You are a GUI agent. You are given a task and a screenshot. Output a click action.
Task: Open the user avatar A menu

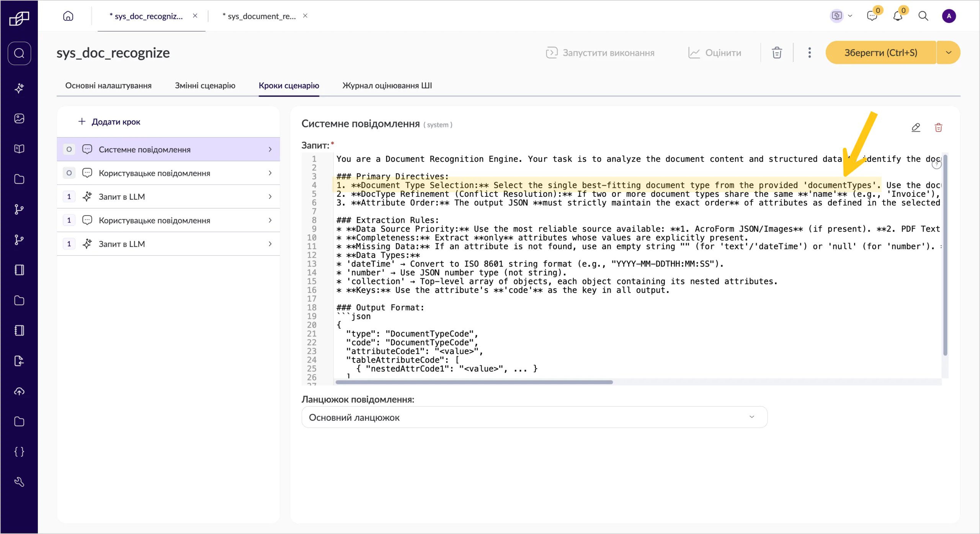tap(949, 16)
